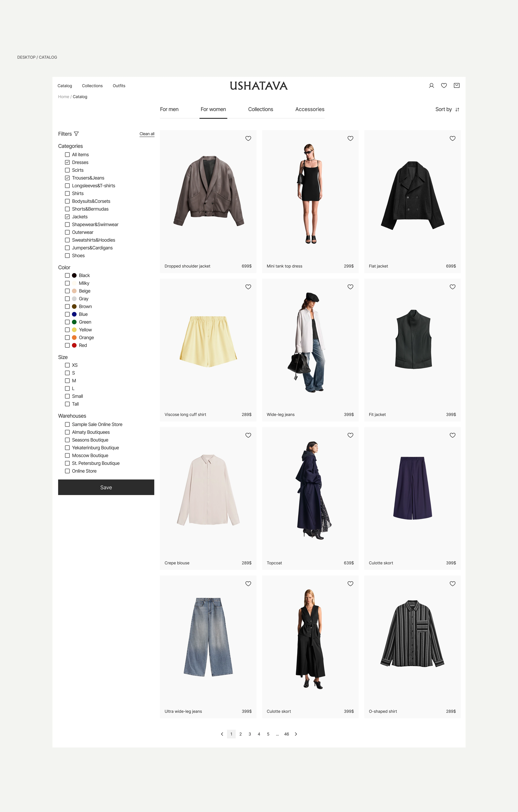518x812 pixels.
Task: Open the Flat jacket product thumbnail
Action: point(412,196)
